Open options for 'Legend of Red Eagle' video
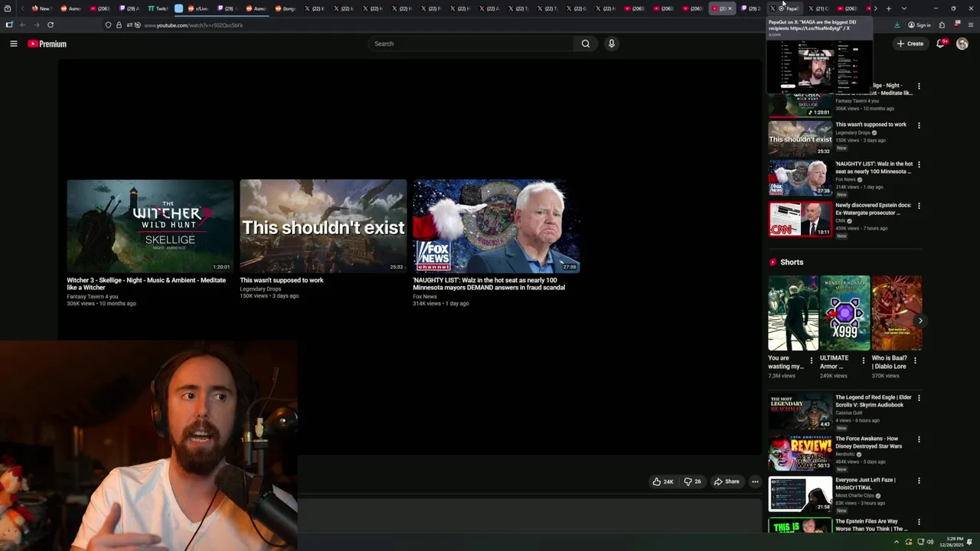980x551 pixels. pyautogui.click(x=919, y=398)
